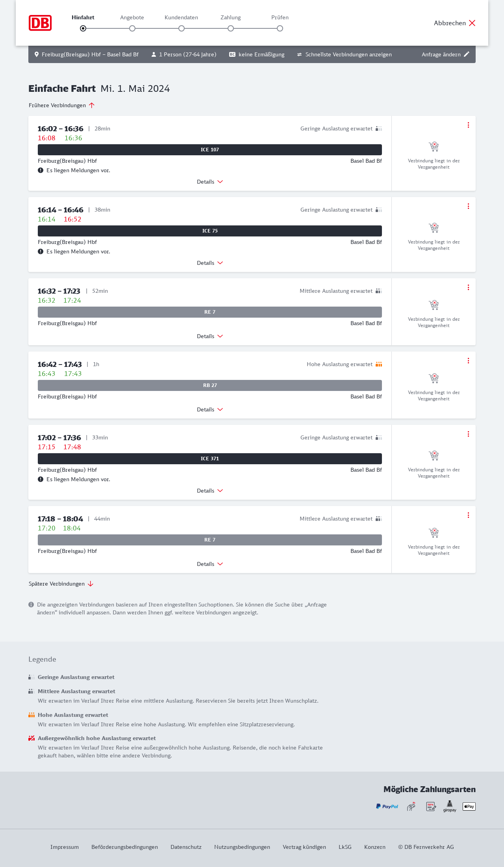The height and width of the screenshot is (867, 504).
Task: Click the giropay payment icon
Action: [450, 806]
